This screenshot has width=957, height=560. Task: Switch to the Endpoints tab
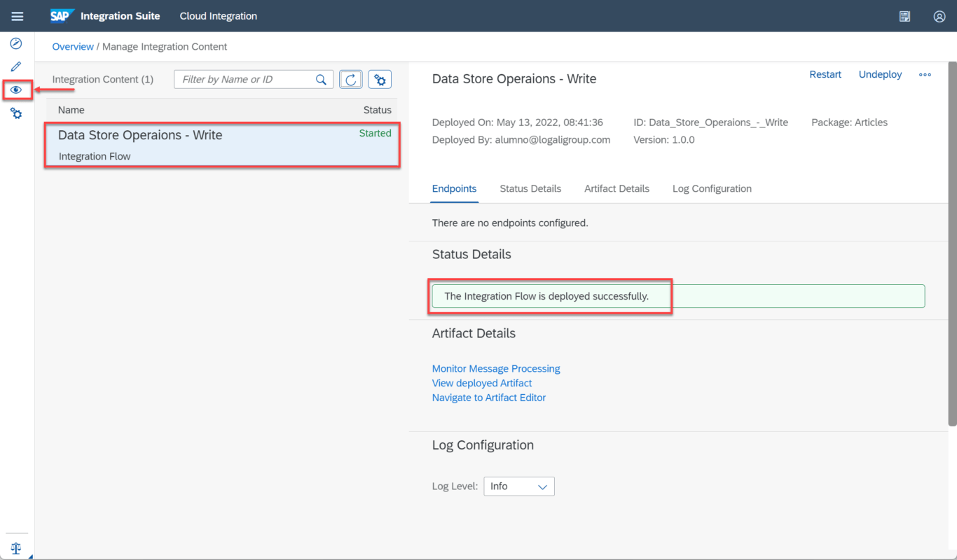point(454,188)
